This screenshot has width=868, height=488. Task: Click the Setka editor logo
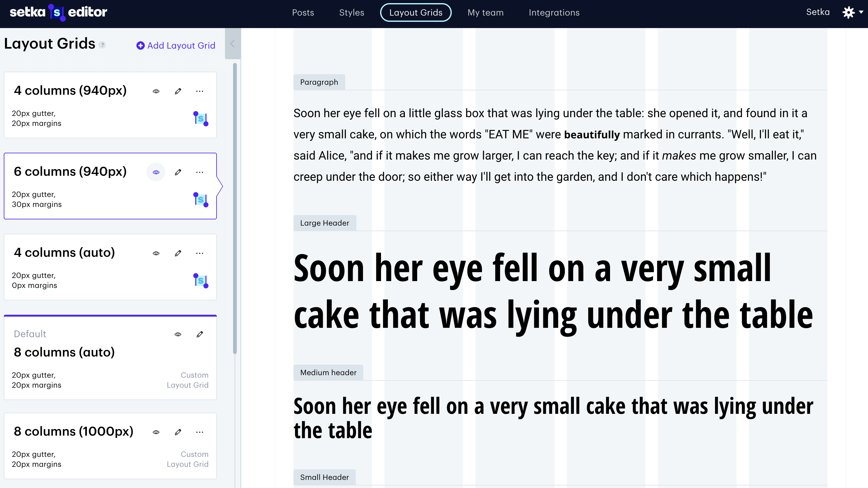pos(58,12)
